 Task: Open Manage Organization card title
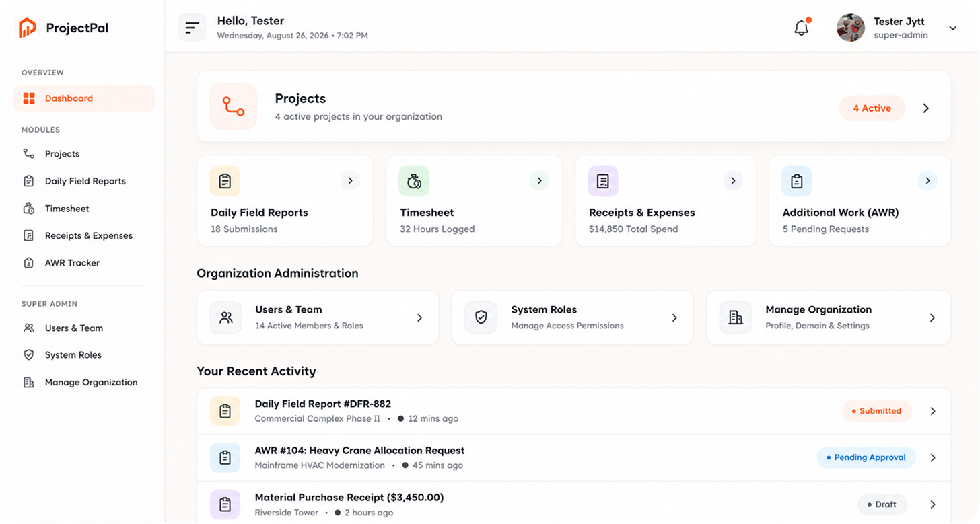(x=818, y=310)
